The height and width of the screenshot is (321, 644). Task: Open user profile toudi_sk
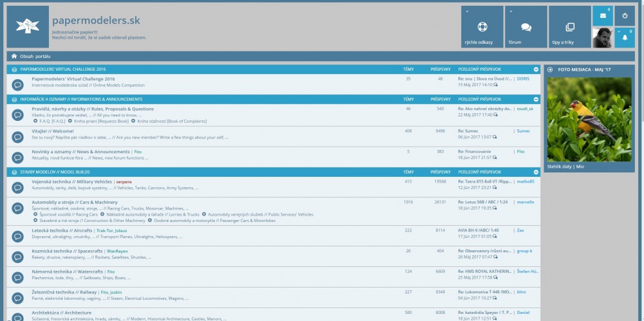[525, 109]
